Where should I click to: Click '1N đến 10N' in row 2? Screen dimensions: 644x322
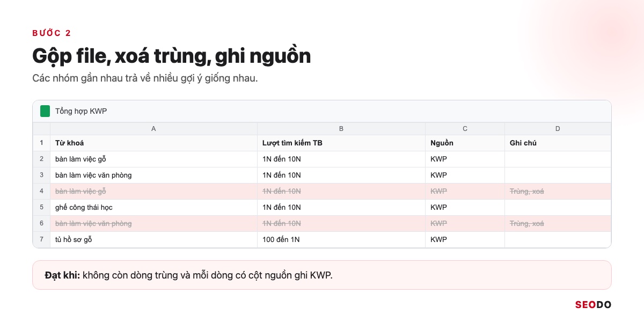tap(341, 159)
